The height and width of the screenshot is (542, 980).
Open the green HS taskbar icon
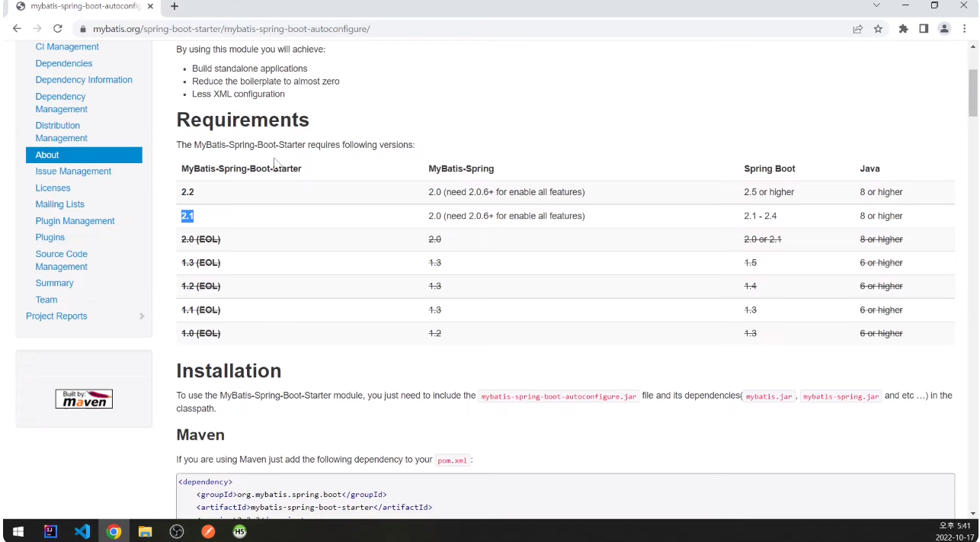[240, 531]
